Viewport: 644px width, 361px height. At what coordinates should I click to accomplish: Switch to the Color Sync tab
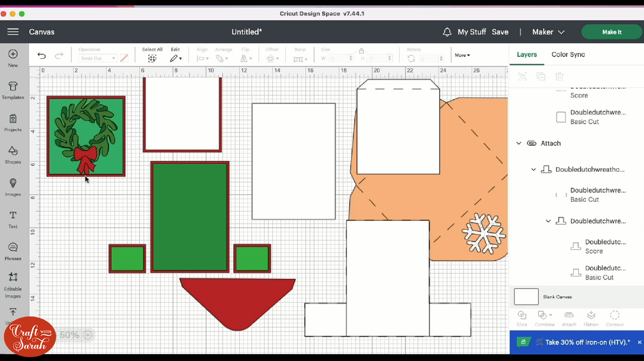click(x=568, y=54)
